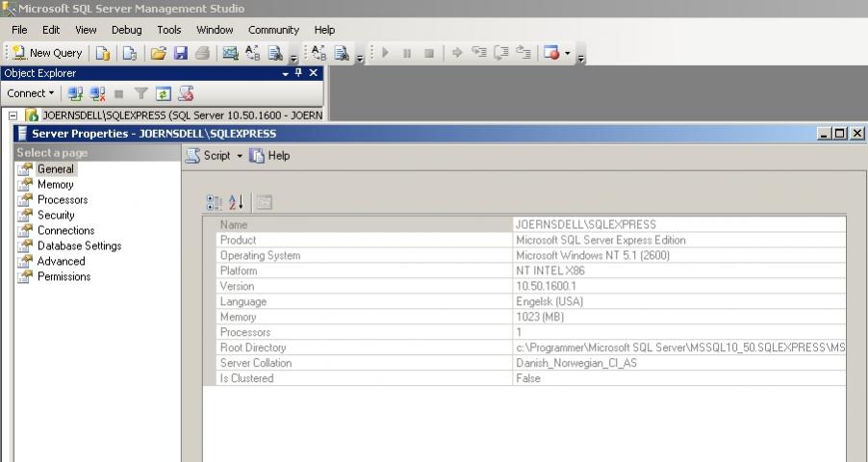Screen dimensions: 868x462
Task: Open debug toolbar overflow options arrow
Action: tap(580, 58)
